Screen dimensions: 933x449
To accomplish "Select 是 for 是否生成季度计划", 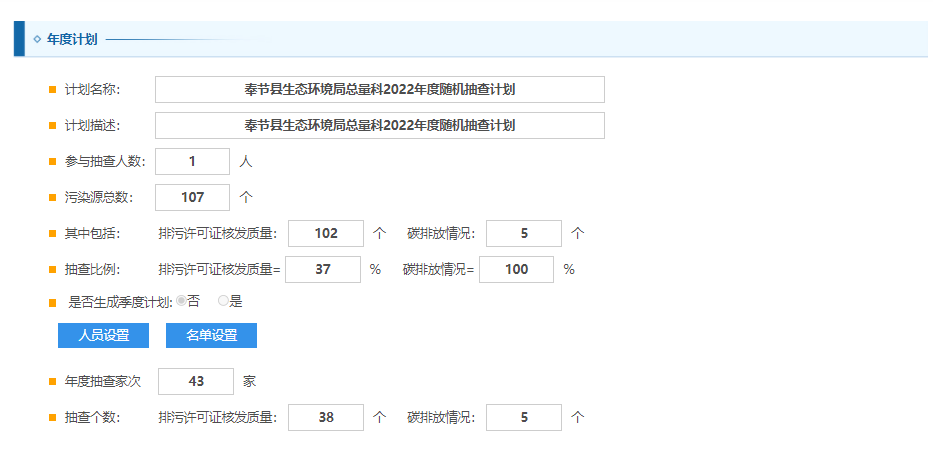I will [x=223, y=302].
